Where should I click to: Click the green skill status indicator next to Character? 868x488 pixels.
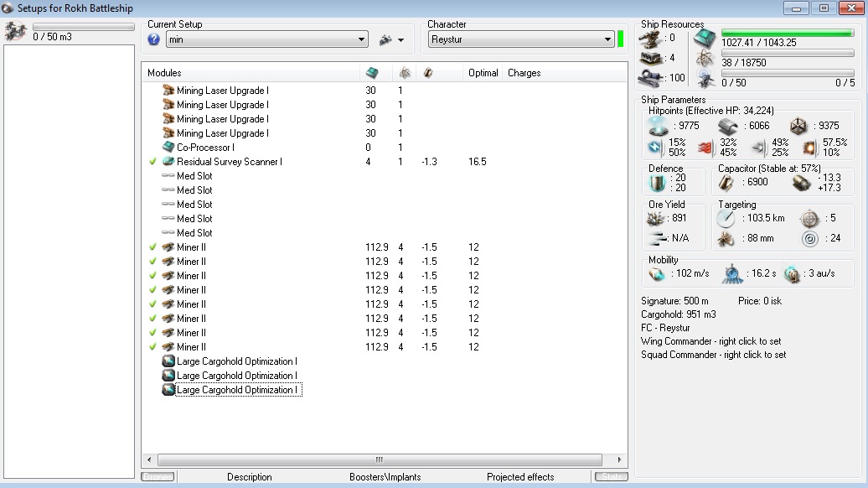tap(621, 39)
